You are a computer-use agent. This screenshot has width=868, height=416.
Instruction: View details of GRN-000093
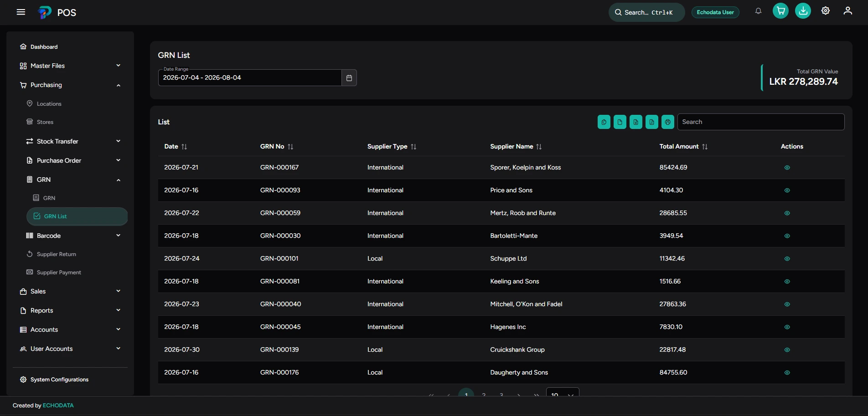787,190
